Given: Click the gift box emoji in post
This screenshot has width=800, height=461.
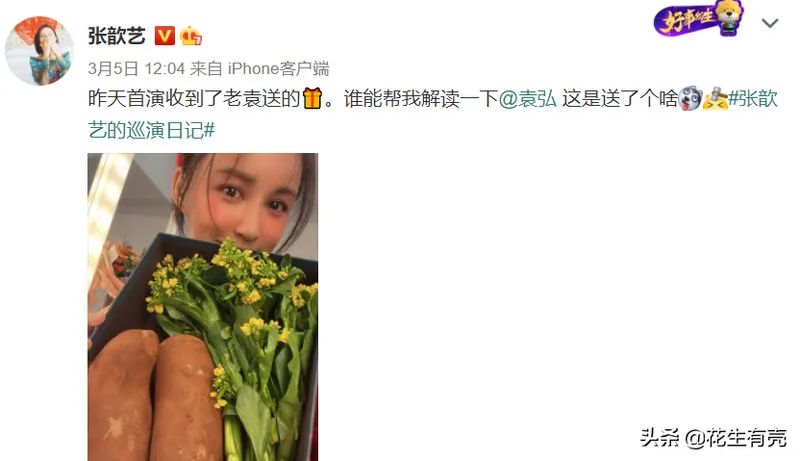Looking at the screenshot, I should [x=312, y=98].
